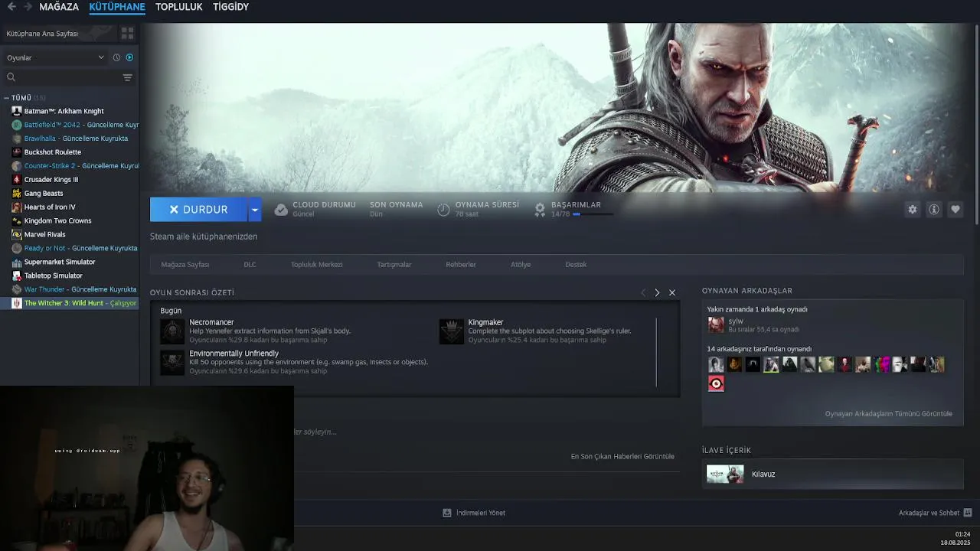
Task: Open game settings gear icon
Action: pyautogui.click(x=912, y=210)
